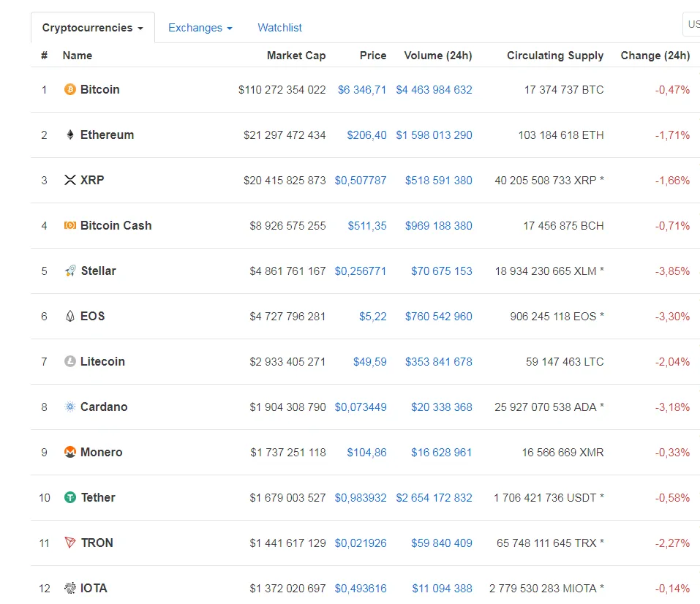This screenshot has width=700, height=604.
Task: Click Bitcoin market cap $110 272 354 022
Action: pos(282,90)
